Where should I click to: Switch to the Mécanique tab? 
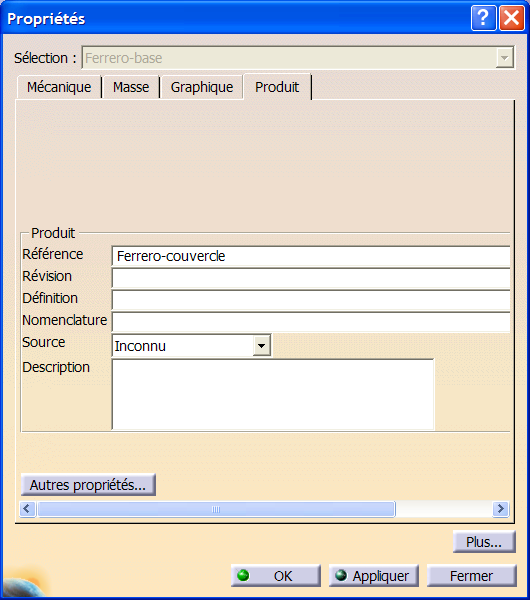click(x=59, y=87)
